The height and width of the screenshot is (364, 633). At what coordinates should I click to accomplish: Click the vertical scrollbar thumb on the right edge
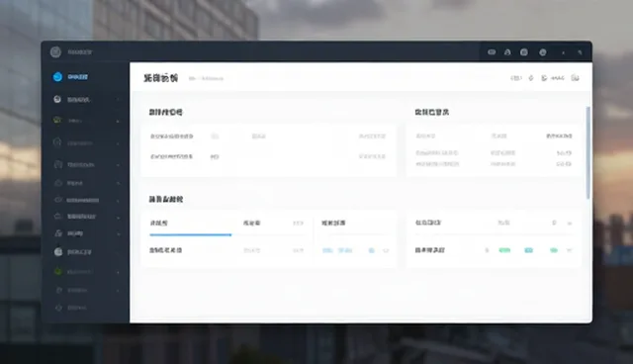588,152
